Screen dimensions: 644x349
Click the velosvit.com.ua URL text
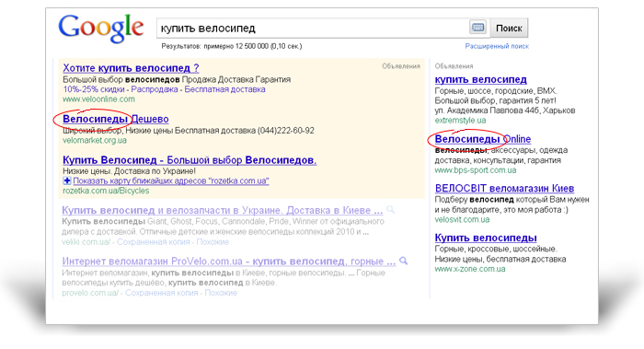point(462,219)
